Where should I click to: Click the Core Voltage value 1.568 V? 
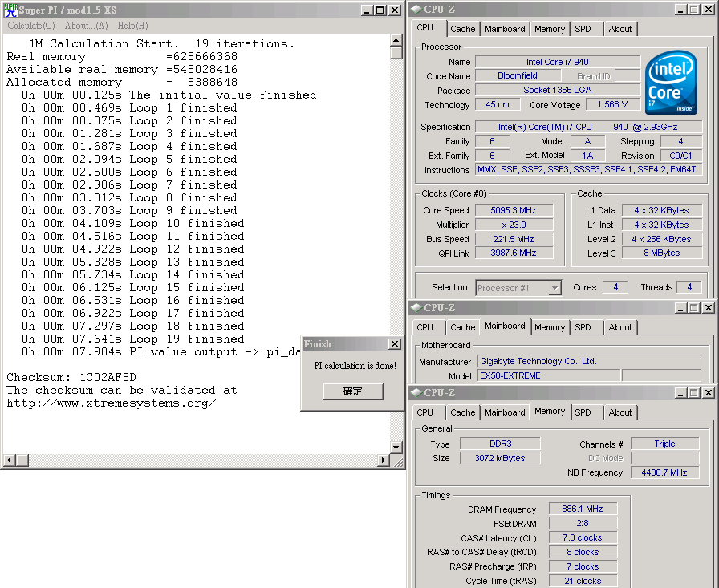(x=612, y=104)
